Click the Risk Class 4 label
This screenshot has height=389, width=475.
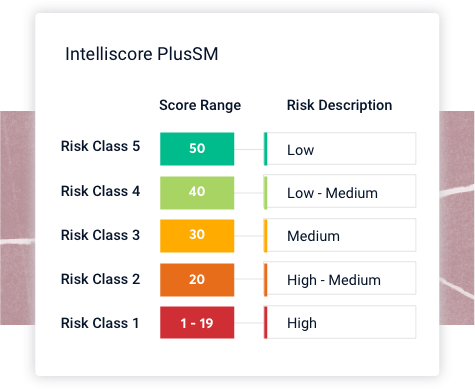[x=100, y=191]
